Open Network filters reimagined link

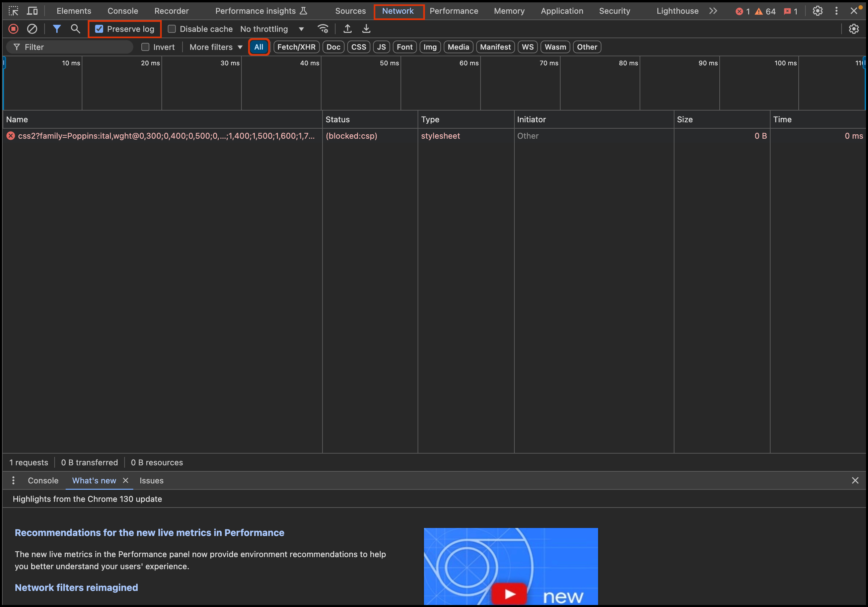pyautogui.click(x=76, y=587)
